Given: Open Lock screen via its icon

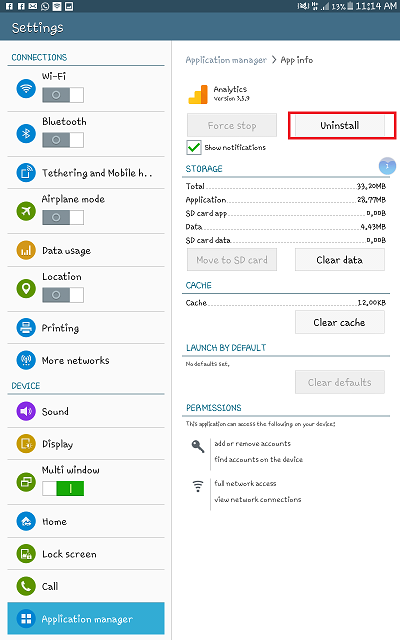Looking at the screenshot, I should 26,554.
